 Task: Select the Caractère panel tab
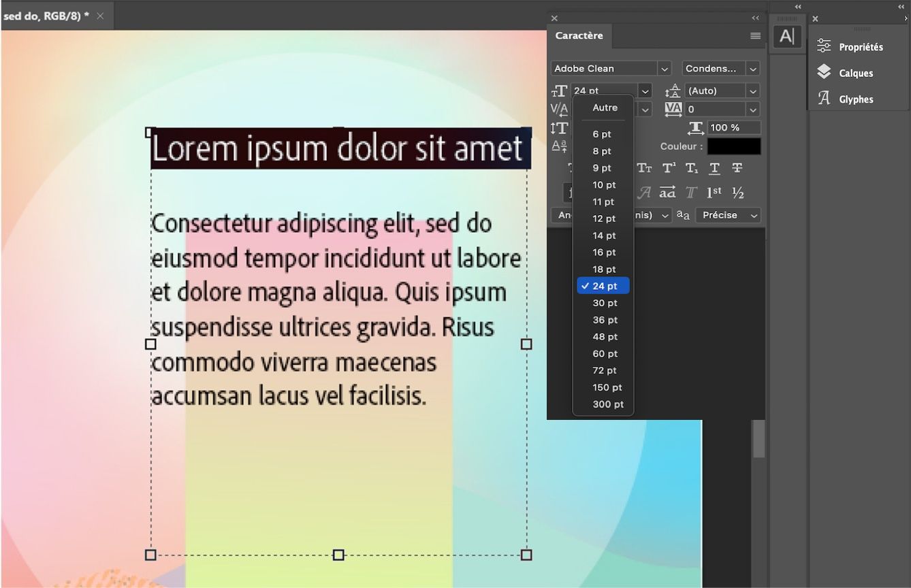pos(579,36)
